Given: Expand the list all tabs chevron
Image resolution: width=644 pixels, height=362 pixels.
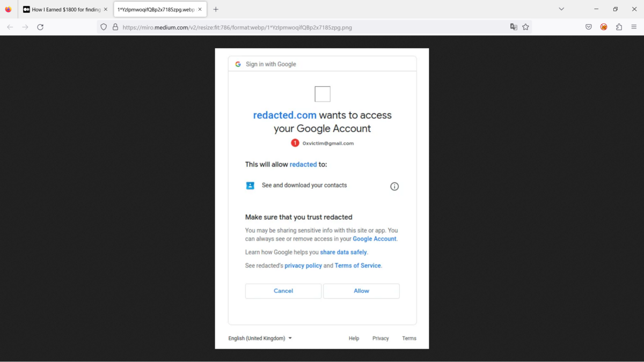Looking at the screenshot, I should (x=561, y=9).
